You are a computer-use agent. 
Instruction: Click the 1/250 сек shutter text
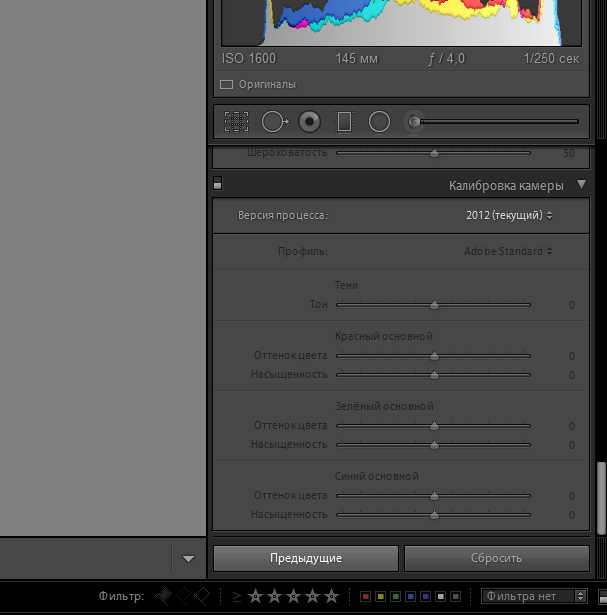(551, 59)
